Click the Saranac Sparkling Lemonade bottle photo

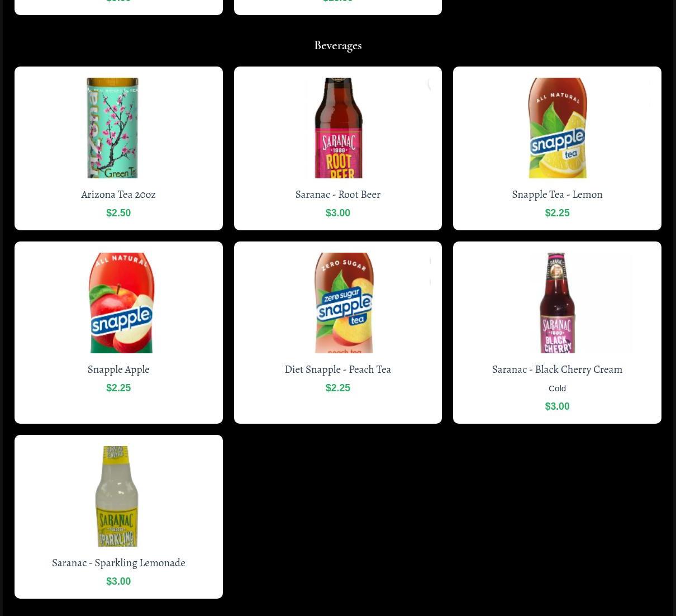(117, 496)
